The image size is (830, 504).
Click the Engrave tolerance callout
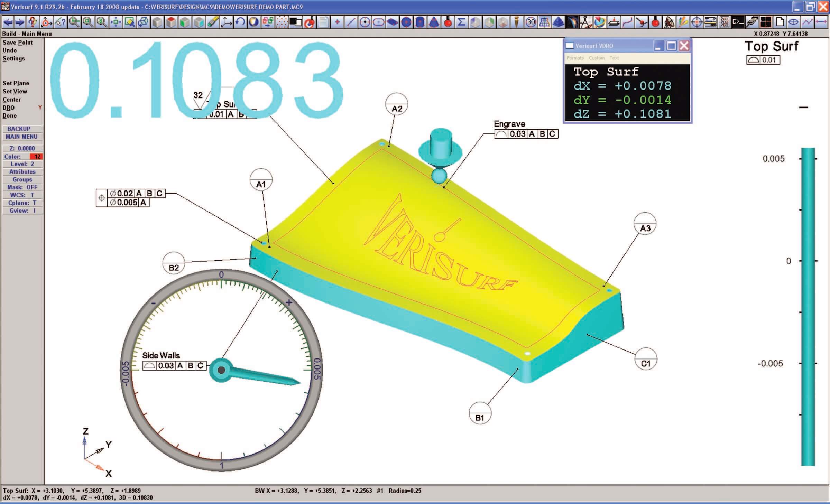click(526, 134)
